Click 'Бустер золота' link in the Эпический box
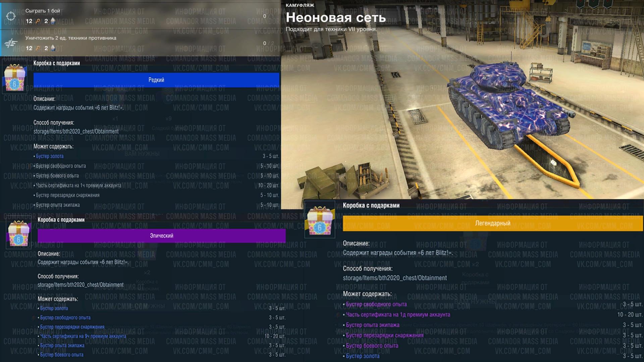 point(54,308)
